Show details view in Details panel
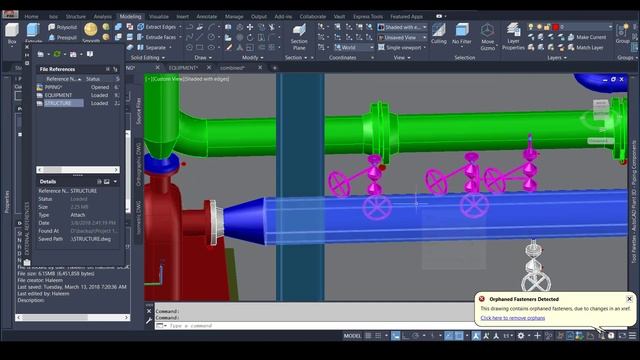 tap(99, 181)
